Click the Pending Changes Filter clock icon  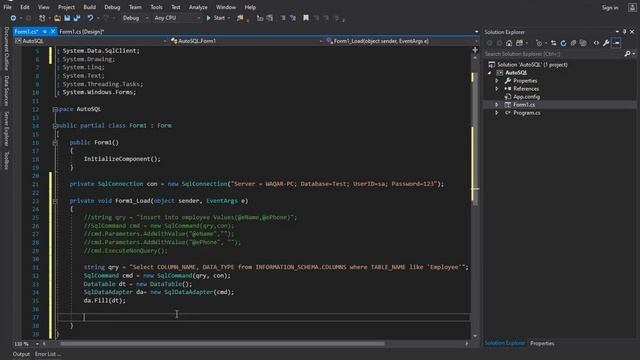(539, 43)
